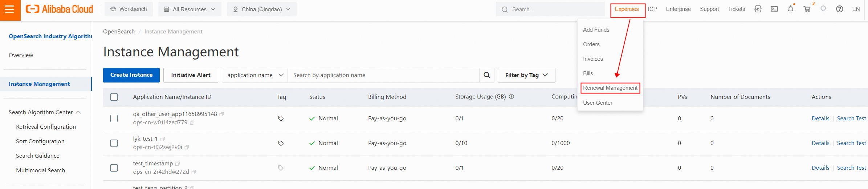Open the help question mark icon
This screenshot has width=868, height=189.
click(839, 9)
